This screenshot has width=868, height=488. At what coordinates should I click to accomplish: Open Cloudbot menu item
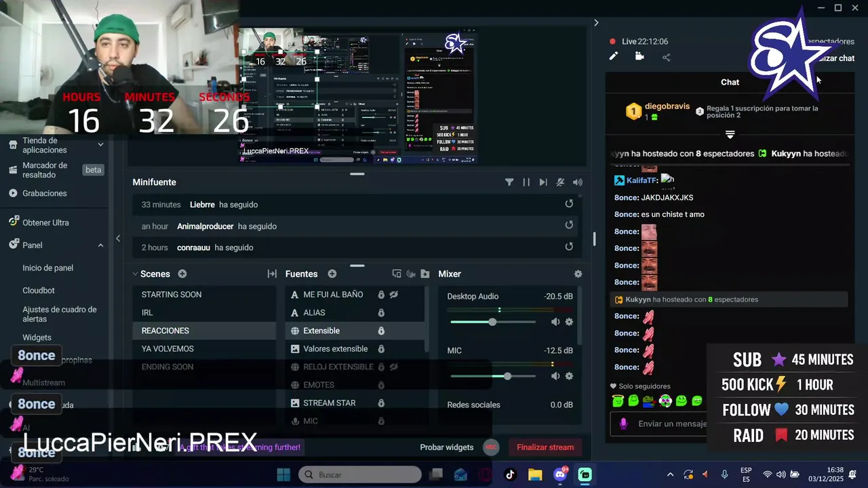click(x=39, y=290)
